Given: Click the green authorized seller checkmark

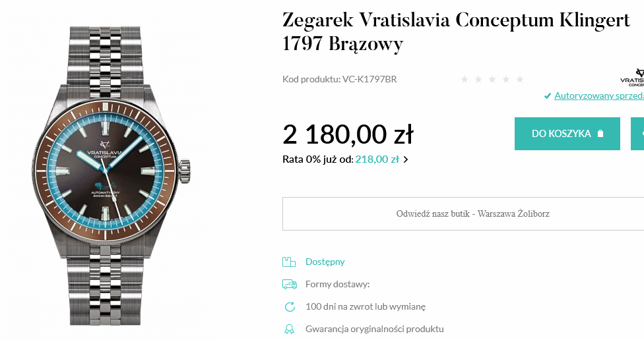Looking at the screenshot, I should 547,96.
